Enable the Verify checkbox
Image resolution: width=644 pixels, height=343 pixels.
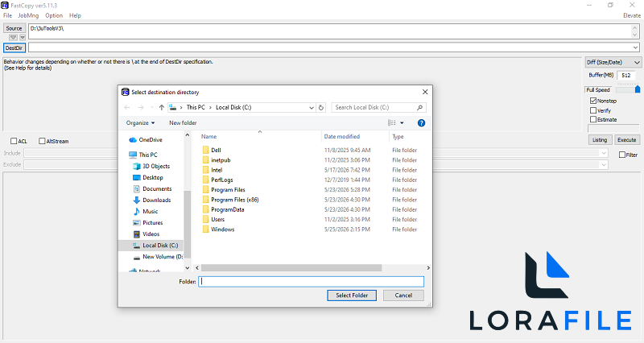(x=593, y=110)
